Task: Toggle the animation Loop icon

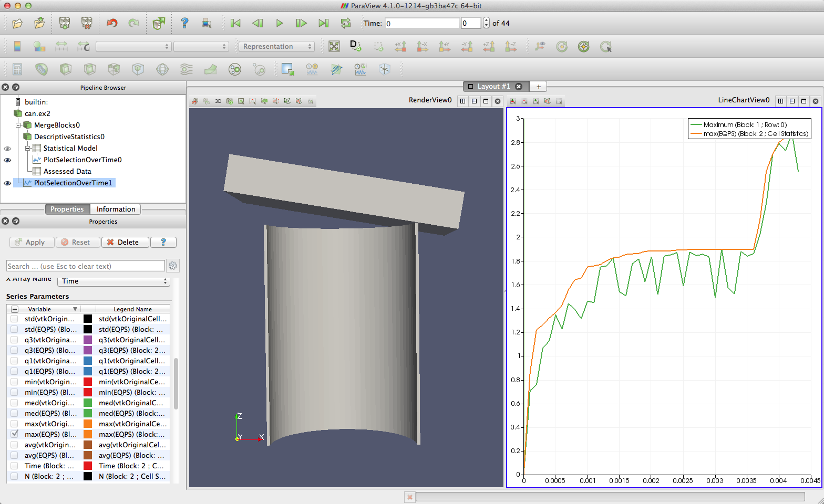Action: point(345,23)
